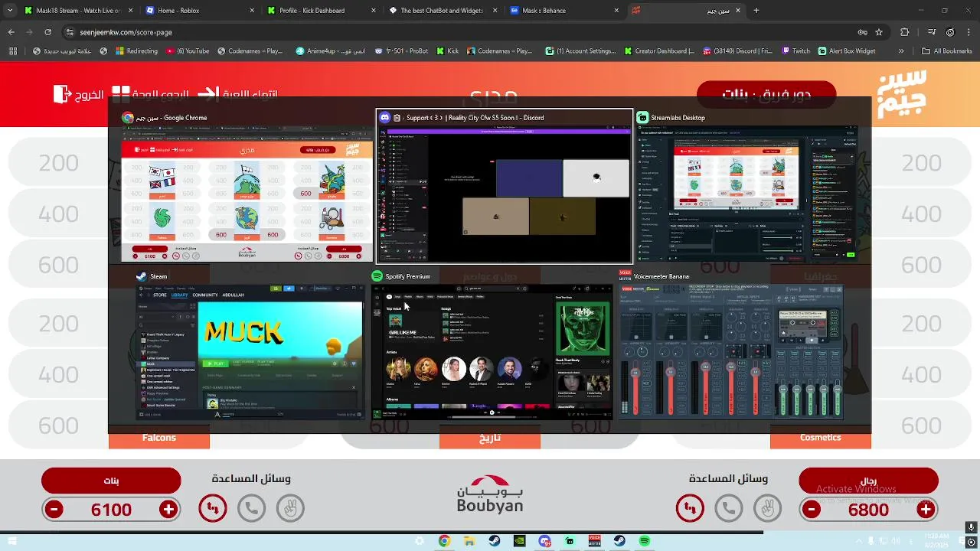Use phone-call helper for بنات team

(x=251, y=508)
